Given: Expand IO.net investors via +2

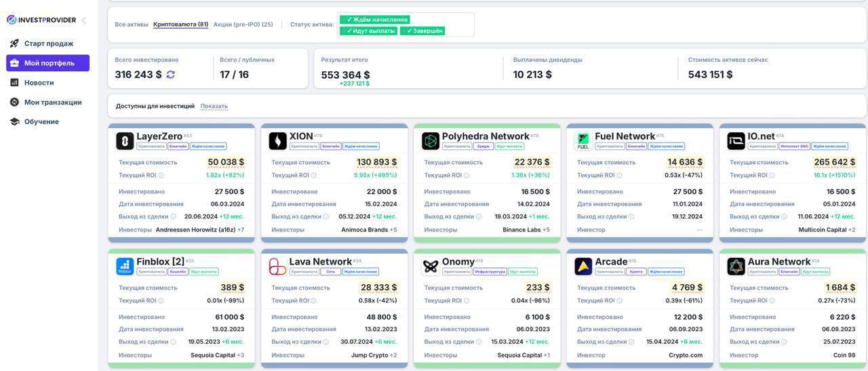Looking at the screenshot, I should pos(852,230).
